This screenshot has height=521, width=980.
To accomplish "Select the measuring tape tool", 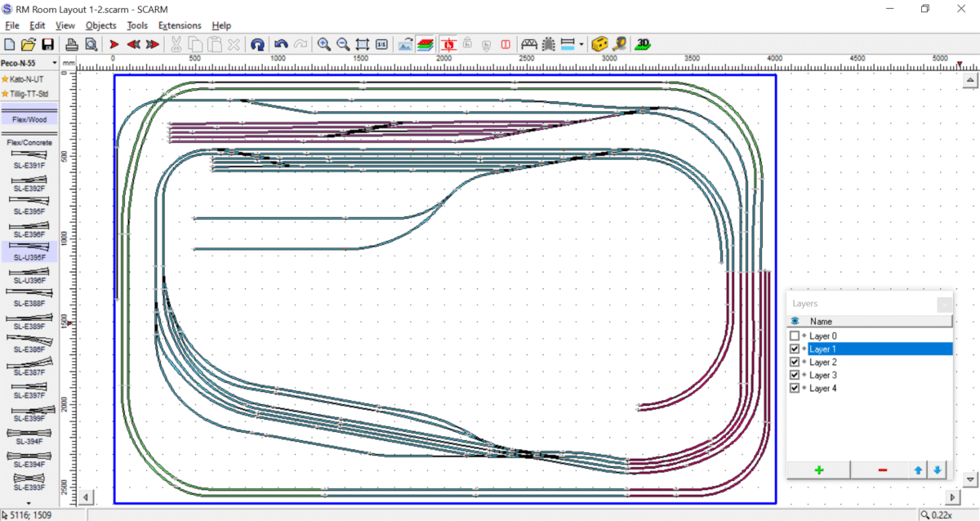I will pyautogui.click(x=620, y=44).
